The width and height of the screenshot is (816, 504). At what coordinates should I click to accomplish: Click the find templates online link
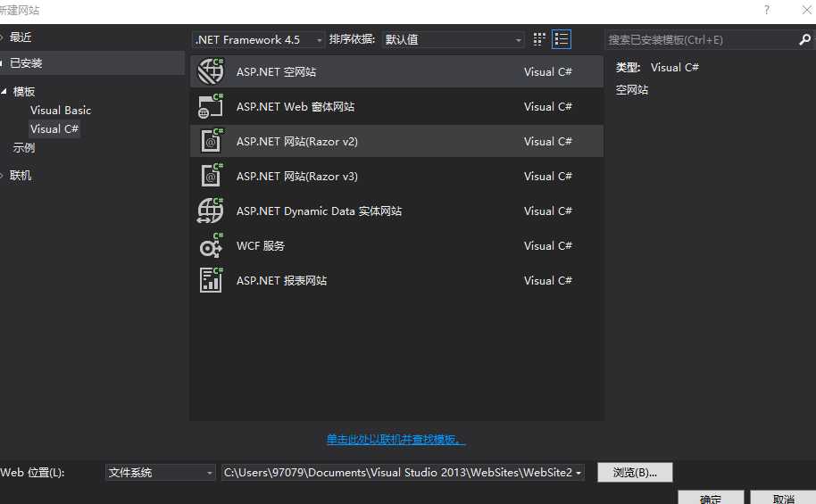(396, 440)
